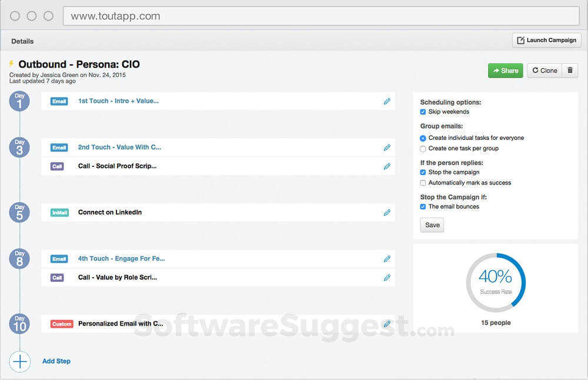Select the InMail badge for LinkedIn step
This screenshot has height=383, width=588.
tap(59, 213)
